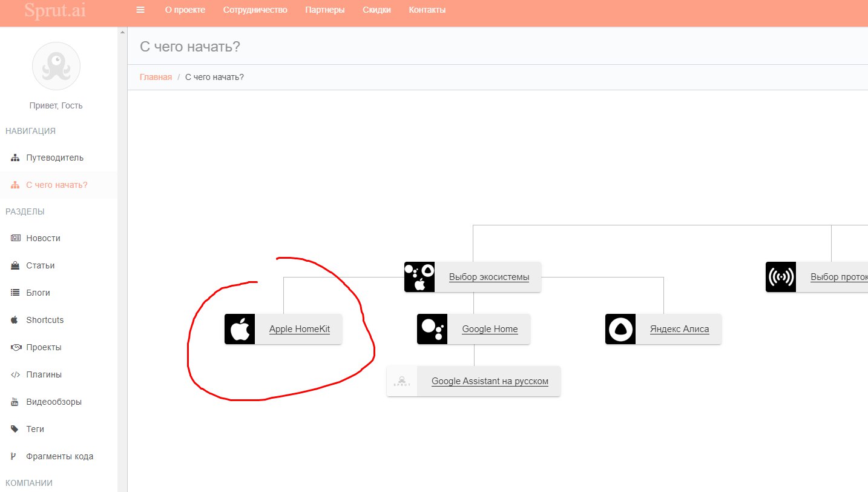Click the handshake icon beside Проекты
The height and width of the screenshot is (492, 868).
(16, 347)
